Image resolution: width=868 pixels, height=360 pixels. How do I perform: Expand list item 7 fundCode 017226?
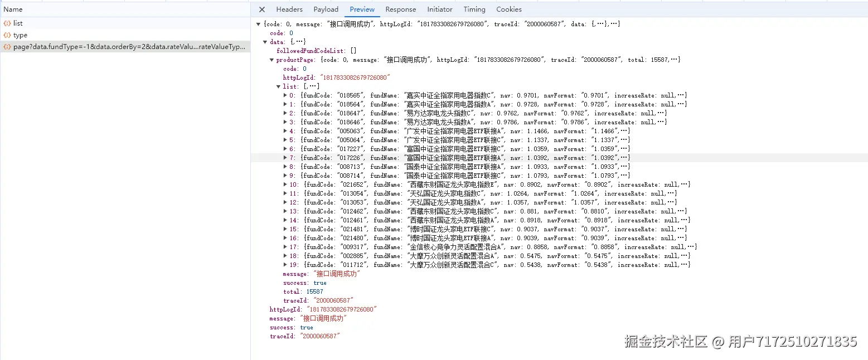285,158
